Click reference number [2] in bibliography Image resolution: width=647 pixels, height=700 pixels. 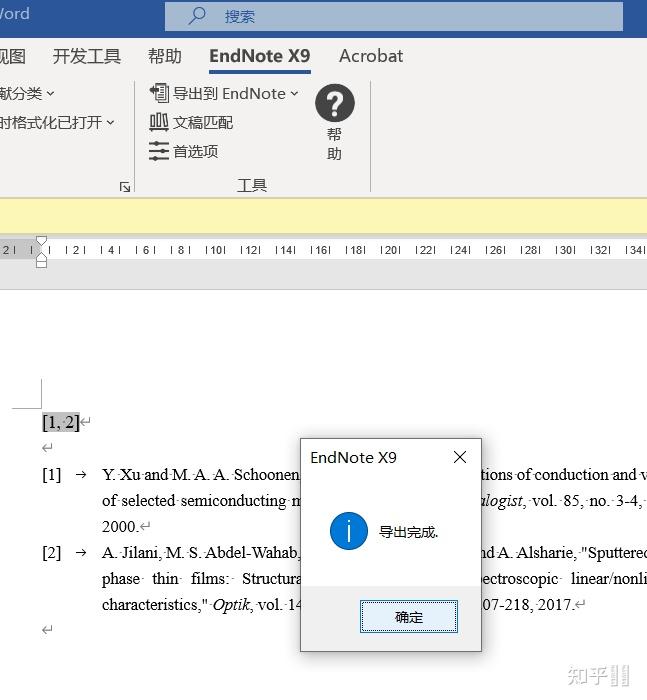pos(51,553)
